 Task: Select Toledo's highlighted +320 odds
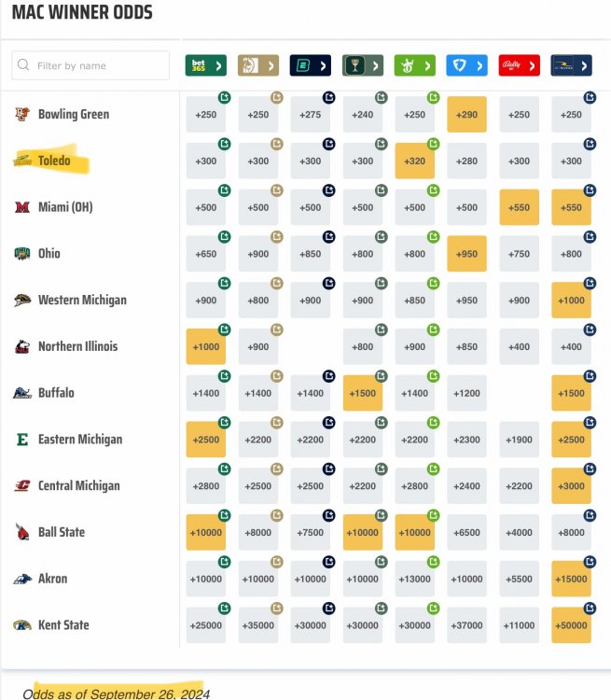click(x=415, y=161)
